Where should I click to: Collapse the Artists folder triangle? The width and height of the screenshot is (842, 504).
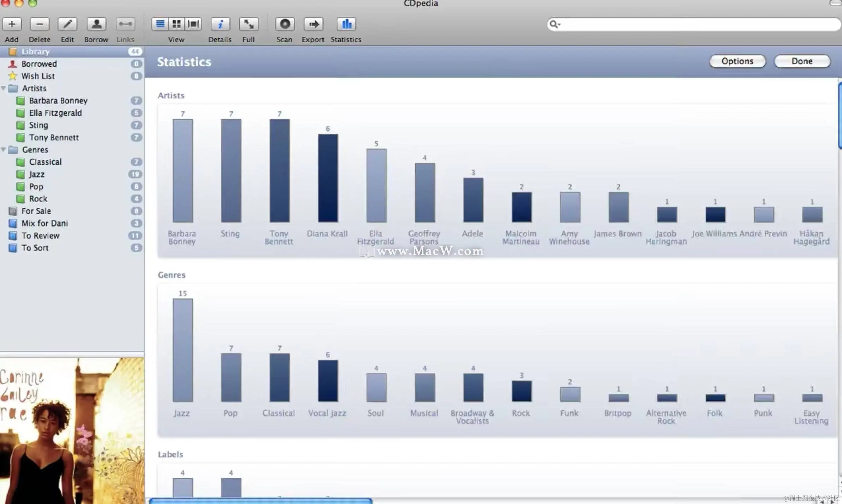coord(4,88)
